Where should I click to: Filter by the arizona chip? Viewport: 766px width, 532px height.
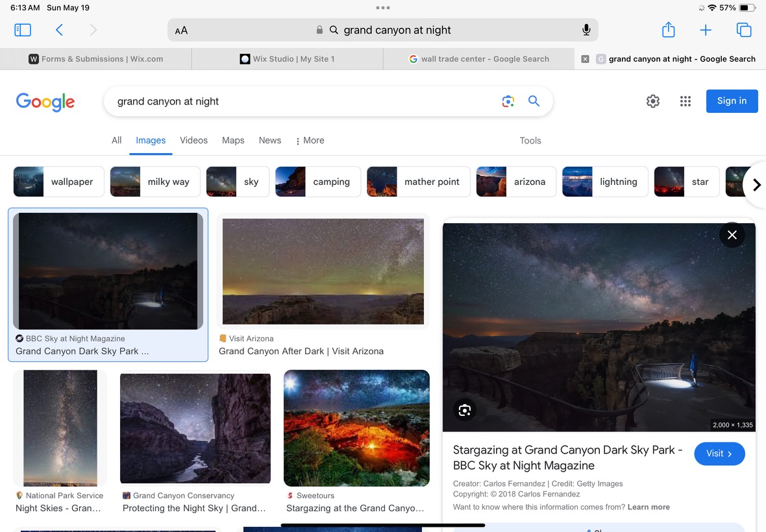(516, 182)
